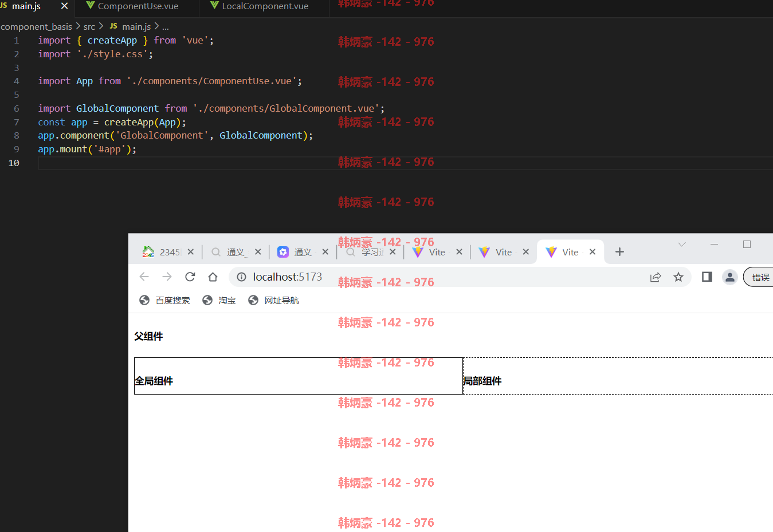Go back in the browser
The width and height of the screenshot is (773, 532).
pos(144,277)
